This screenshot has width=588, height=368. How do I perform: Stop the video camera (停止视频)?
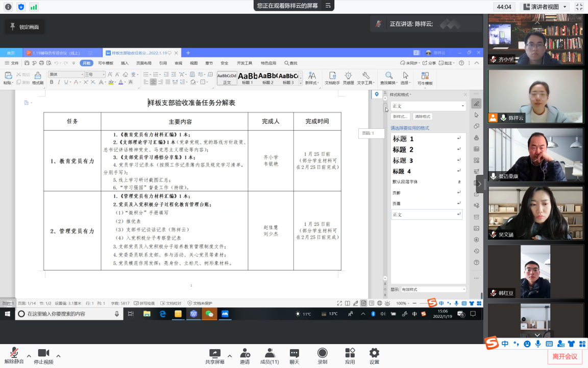click(x=43, y=356)
